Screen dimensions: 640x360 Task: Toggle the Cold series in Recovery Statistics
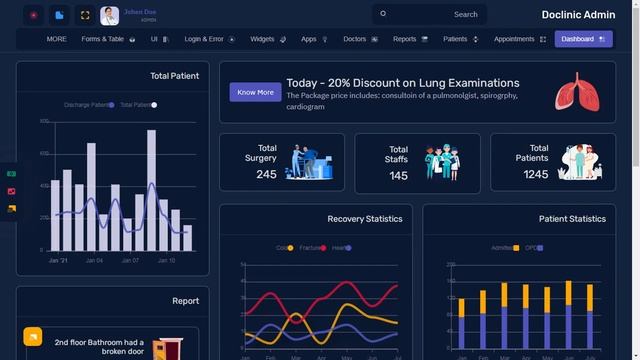pyautogui.click(x=284, y=248)
